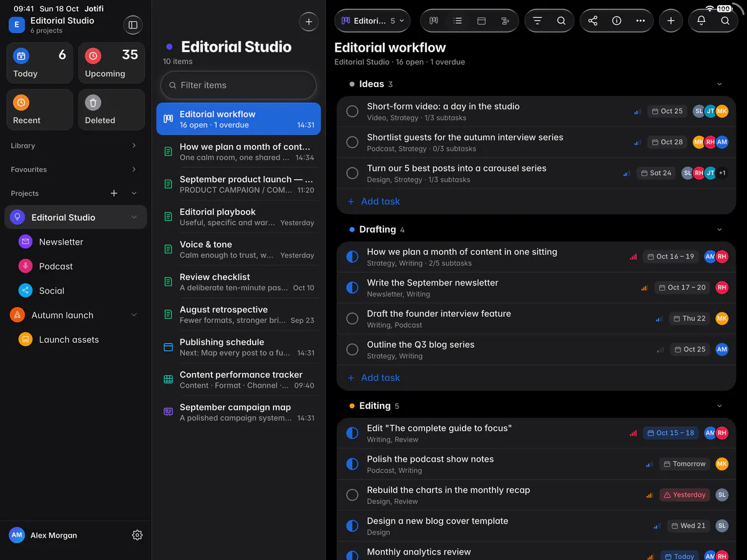Open settings gear near Alex Morgan
Viewport: 747px width, 560px height.
point(138,535)
